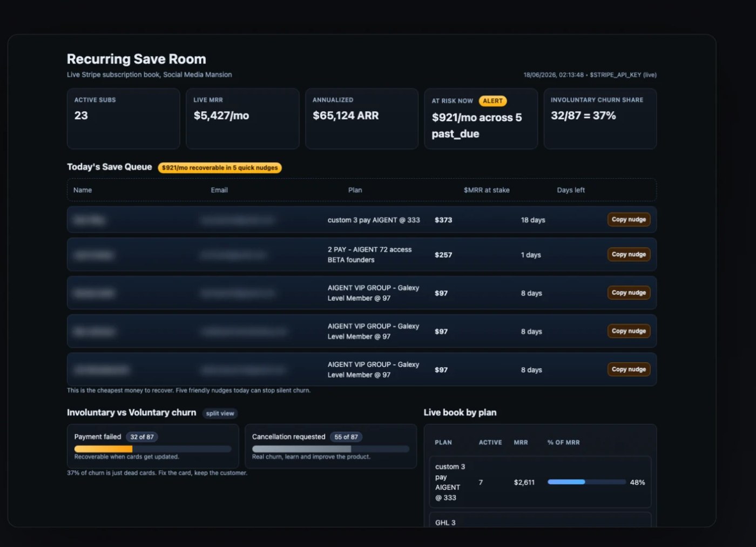Click the active count 7 cell
This screenshot has width=756, height=547.
coord(481,482)
